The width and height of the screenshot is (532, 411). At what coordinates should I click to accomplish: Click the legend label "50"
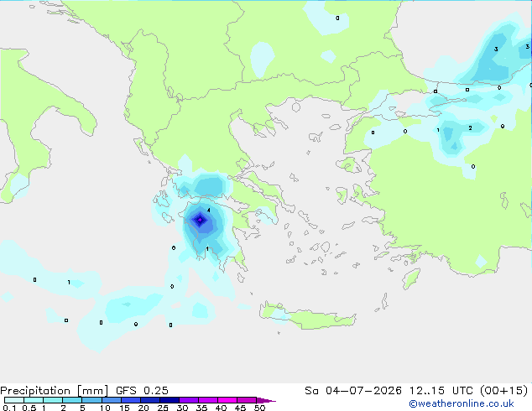[259, 408]
